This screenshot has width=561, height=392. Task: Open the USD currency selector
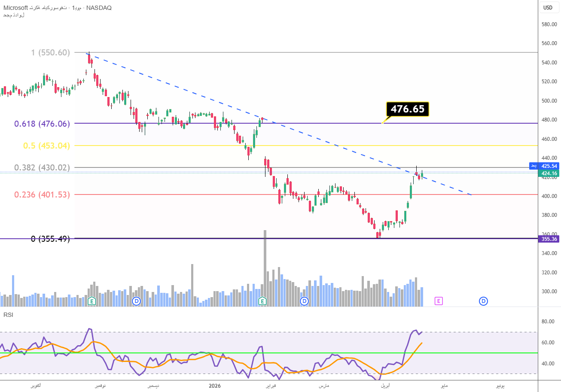[548, 7]
